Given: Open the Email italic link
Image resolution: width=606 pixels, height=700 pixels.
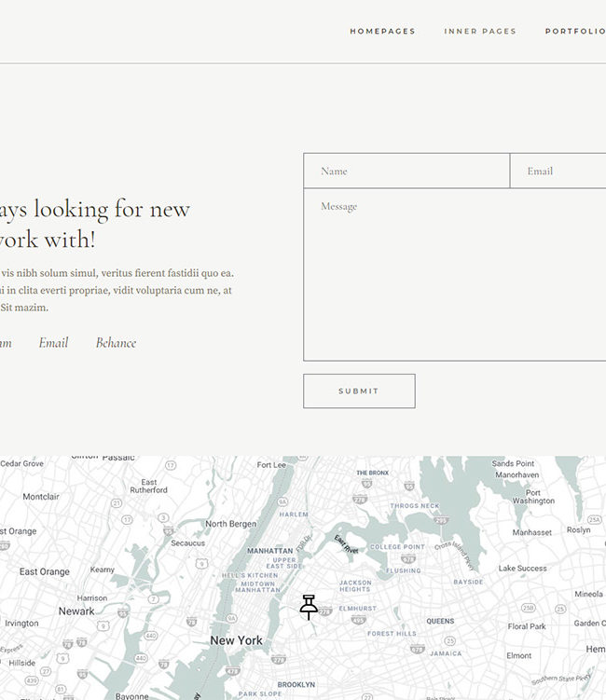Looking at the screenshot, I should 53,343.
